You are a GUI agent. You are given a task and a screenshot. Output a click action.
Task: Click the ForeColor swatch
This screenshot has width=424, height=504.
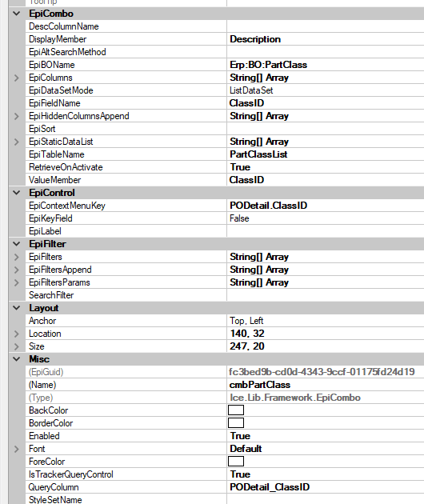click(x=236, y=462)
